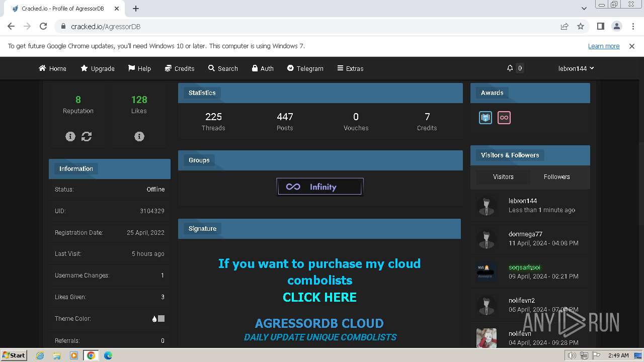
Task: Click the Reputation info icon
Action: click(70, 136)
